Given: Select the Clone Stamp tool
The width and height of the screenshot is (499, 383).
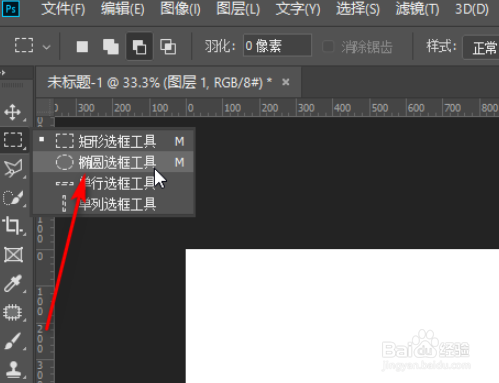Looking at the screenshot, I should [13, 369].
